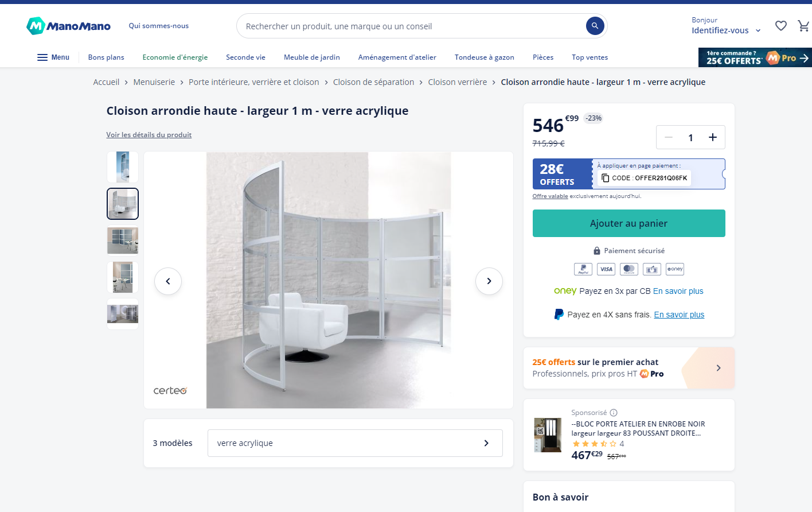
Task: Open the Bons plans menu item
Action: pos(106,57)
